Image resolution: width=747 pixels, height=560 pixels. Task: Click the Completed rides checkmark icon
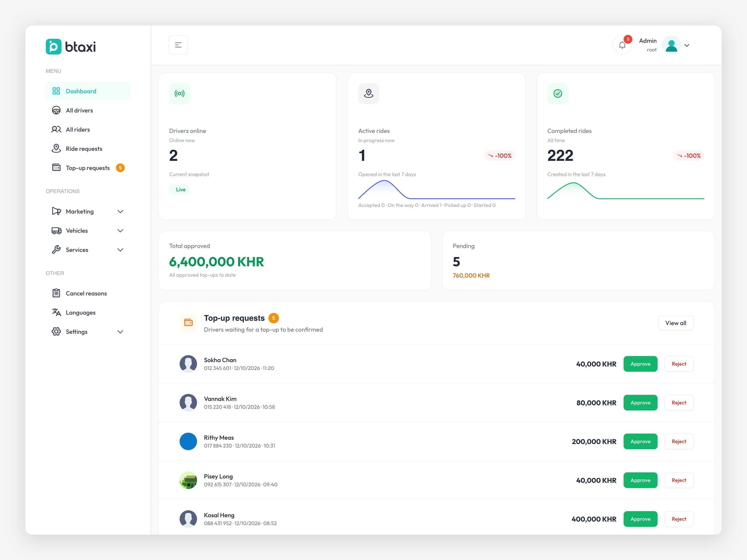pos(558,94)
